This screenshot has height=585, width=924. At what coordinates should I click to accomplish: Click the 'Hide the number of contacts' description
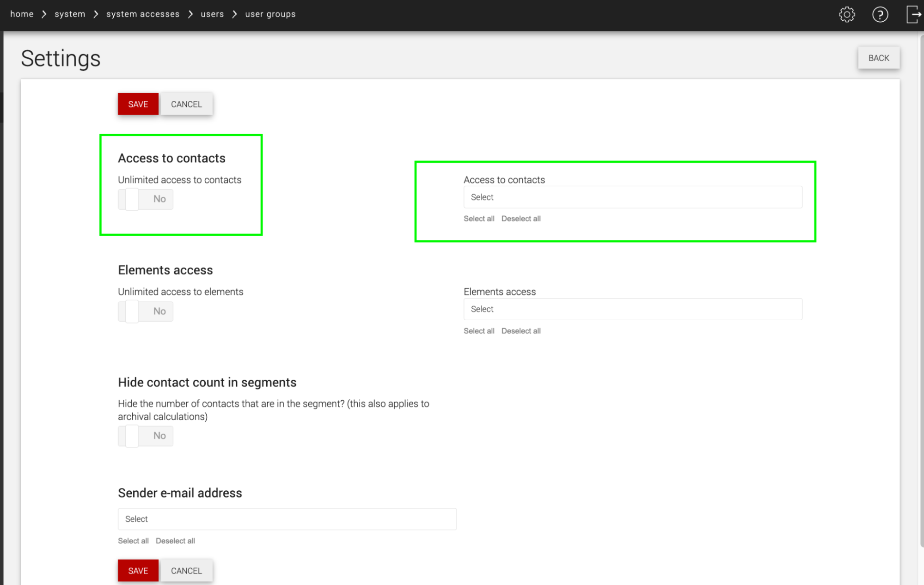274,410
